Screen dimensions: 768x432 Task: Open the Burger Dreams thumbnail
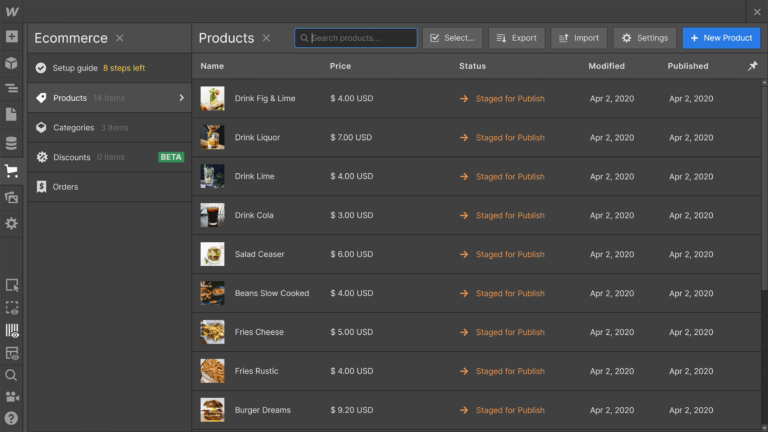212,410
